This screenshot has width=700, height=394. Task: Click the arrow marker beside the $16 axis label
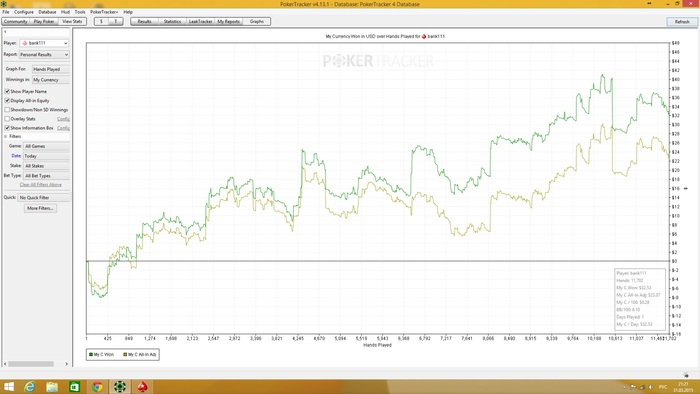coord(686,189)
